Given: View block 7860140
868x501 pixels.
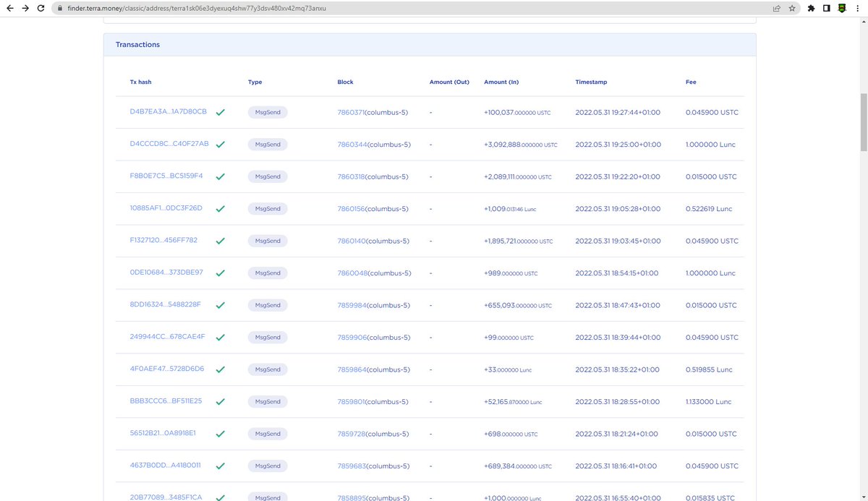Looking at the screenshot, I should [351, 241].
